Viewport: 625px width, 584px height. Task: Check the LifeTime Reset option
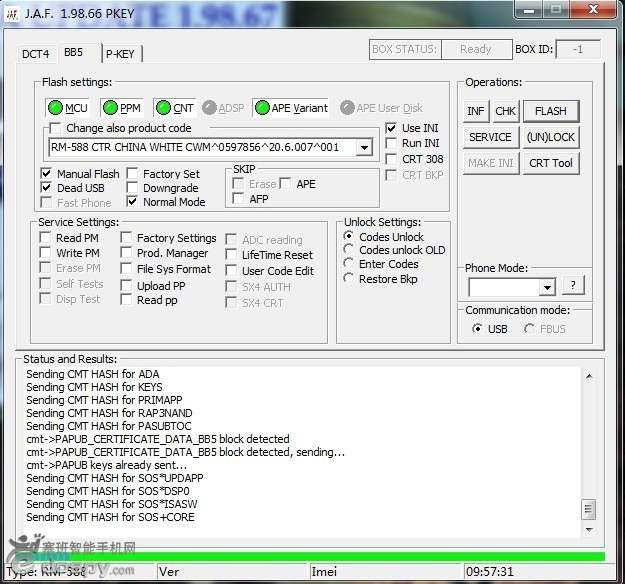coord(231,255)
